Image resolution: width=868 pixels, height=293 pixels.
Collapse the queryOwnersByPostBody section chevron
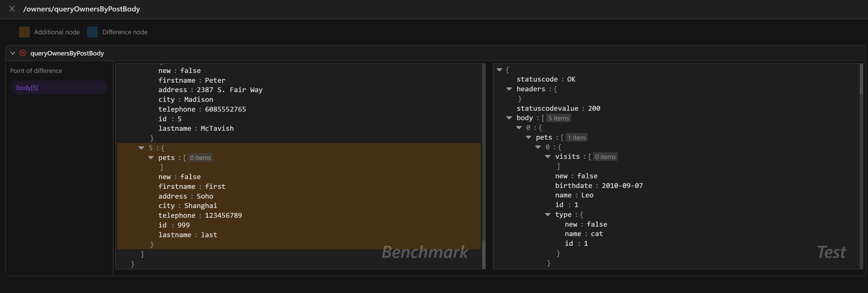click(x=13, y=53)
